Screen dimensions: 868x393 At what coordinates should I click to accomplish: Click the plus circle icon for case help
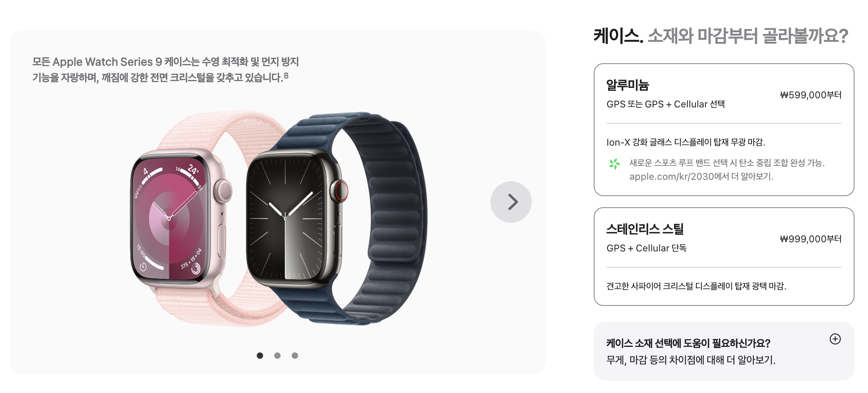[835, 339]
